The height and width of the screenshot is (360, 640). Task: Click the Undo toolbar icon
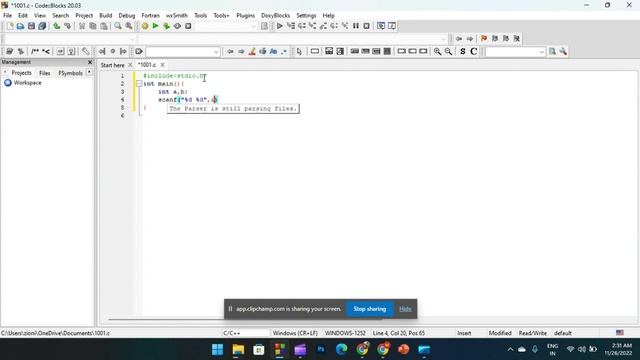click(57, 26)
